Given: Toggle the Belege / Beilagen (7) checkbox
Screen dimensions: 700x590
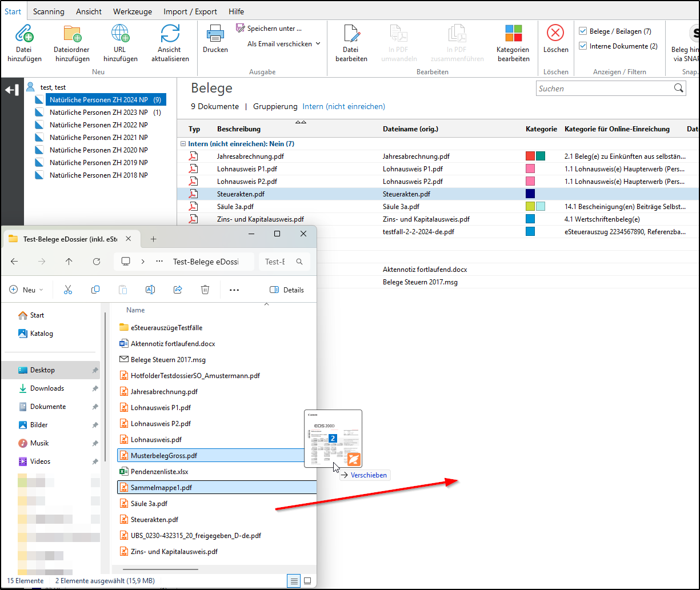Looking at the screenshot, I should click(x=582, y=31).
